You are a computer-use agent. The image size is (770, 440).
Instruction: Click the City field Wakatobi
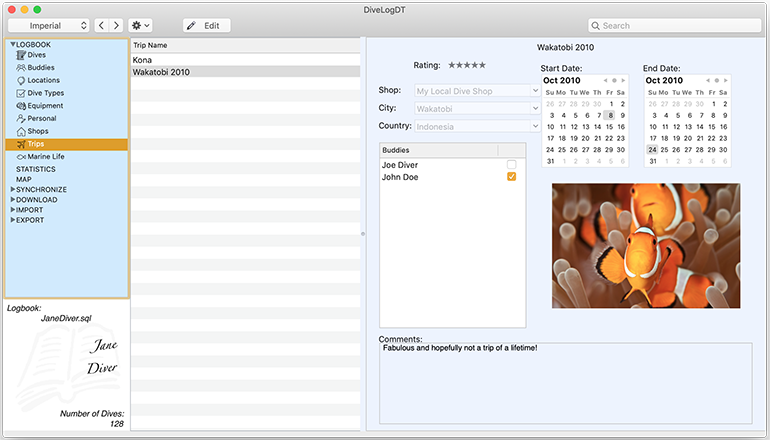(x=472, y=109)
